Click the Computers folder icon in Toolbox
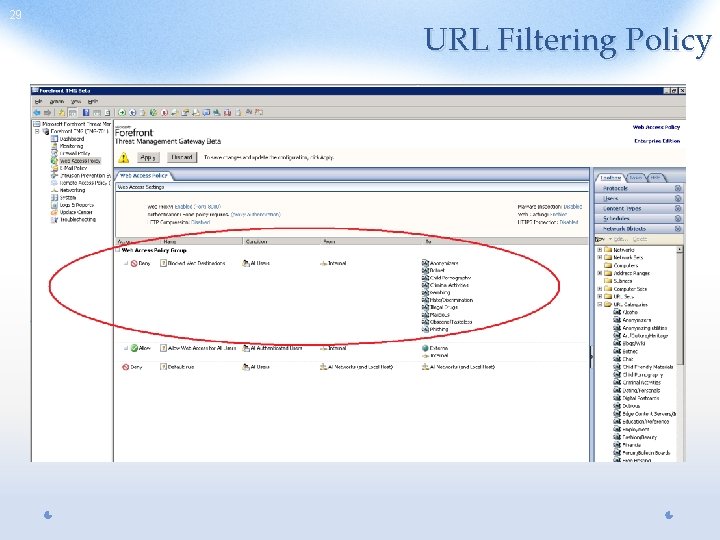The height and width of the screenshot is (540, 720). coord(608,265)
